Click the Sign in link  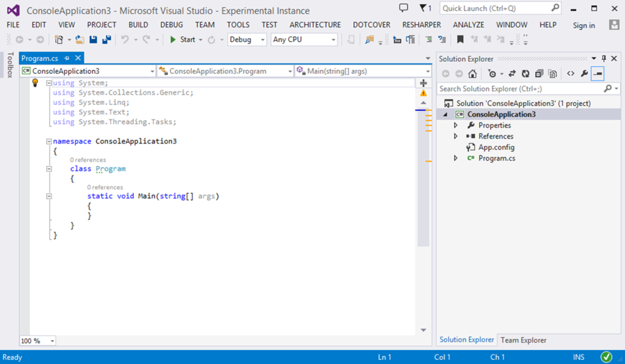[584, 25]
